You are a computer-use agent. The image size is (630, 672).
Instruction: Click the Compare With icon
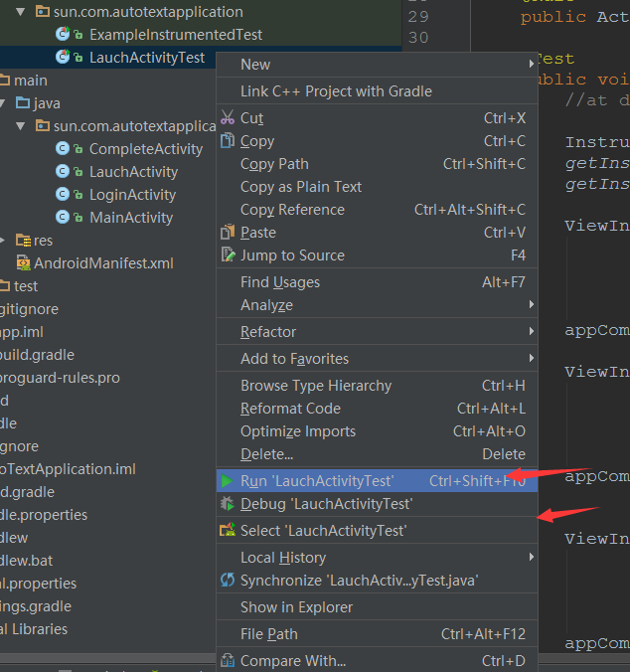[228, 660]
